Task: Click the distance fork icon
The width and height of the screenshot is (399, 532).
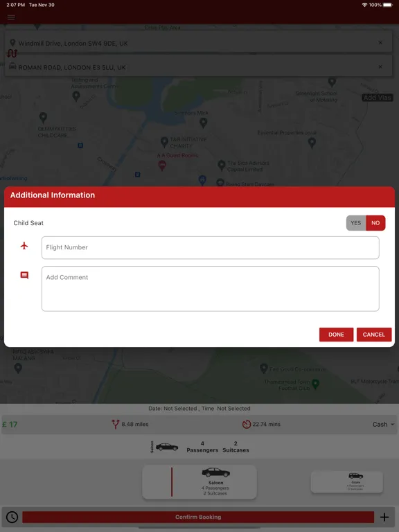Action: (116, 424)
